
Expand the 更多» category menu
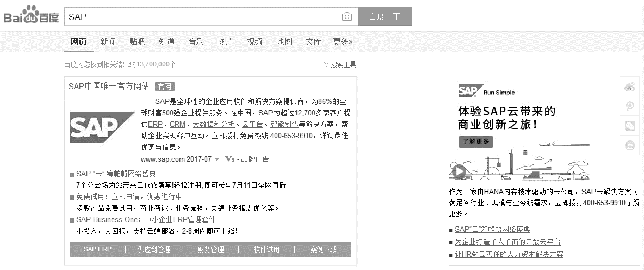pyautogui.click(x=343, y=41)
